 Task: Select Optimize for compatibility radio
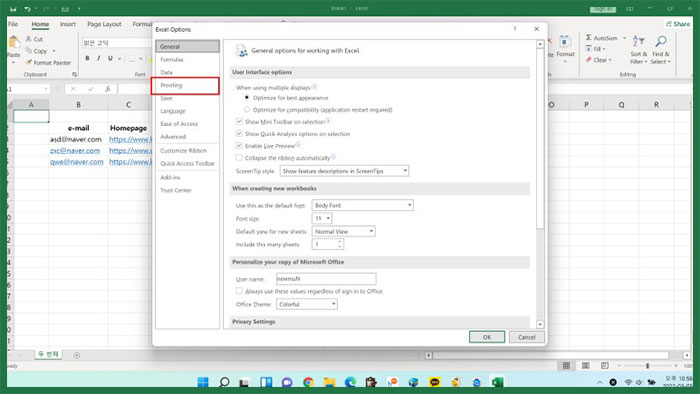click(x=247, y=109)
